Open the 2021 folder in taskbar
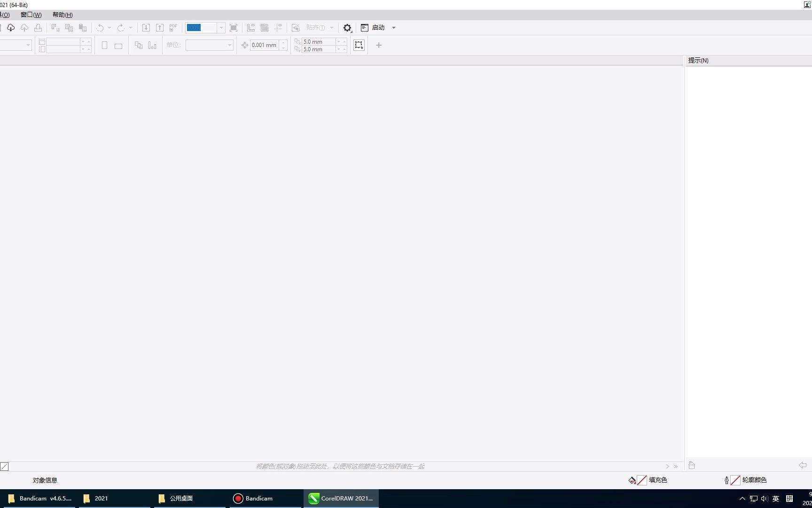812x508 pixels. click(x=115, y=499)
